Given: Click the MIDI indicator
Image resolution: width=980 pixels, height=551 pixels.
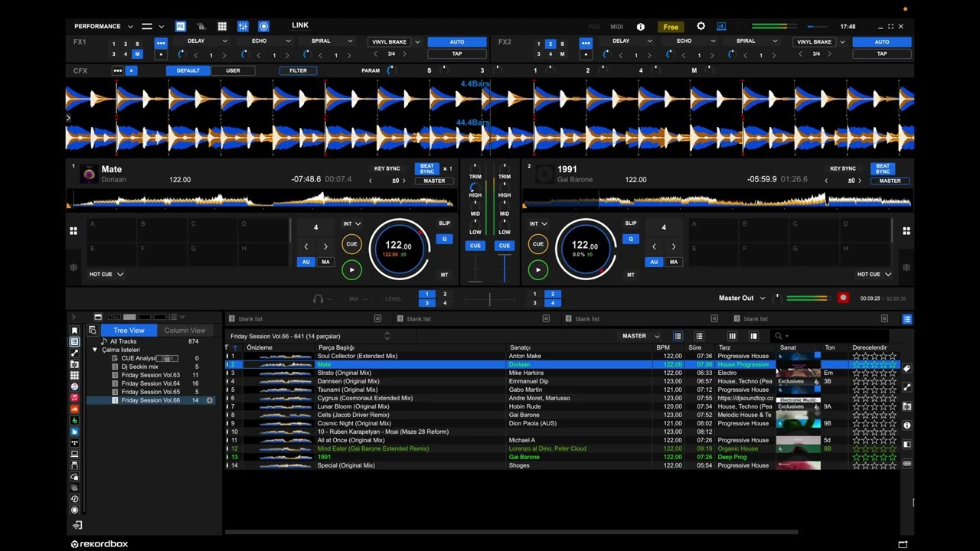Looking at the screenshot, I should pos(617,27).
